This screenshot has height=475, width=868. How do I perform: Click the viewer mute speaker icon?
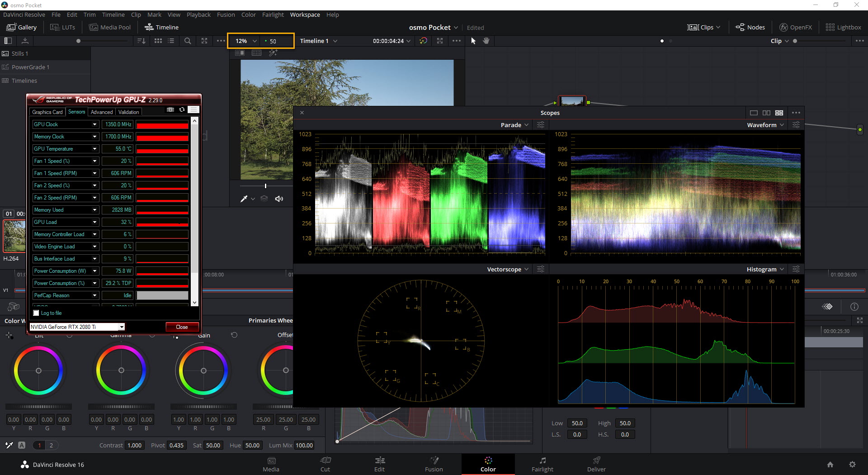click(x=279, y=199)
